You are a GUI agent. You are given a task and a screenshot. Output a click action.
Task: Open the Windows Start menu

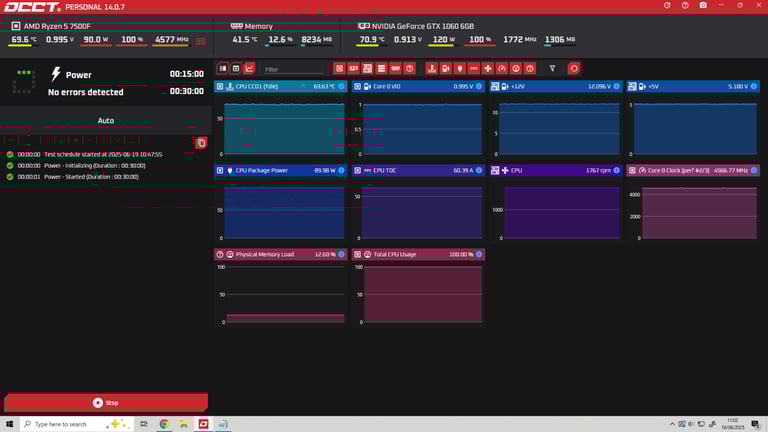point(9,424)
